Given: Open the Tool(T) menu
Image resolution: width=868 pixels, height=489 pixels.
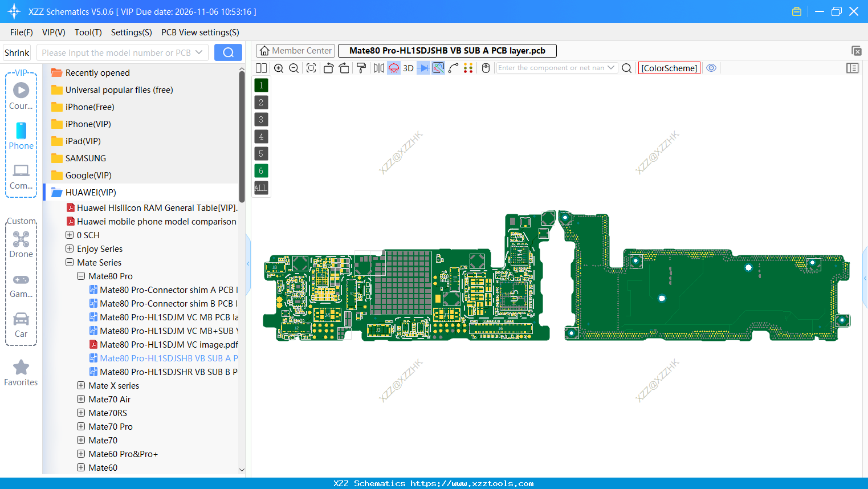Looking at the screenshot, I should 88,32.
